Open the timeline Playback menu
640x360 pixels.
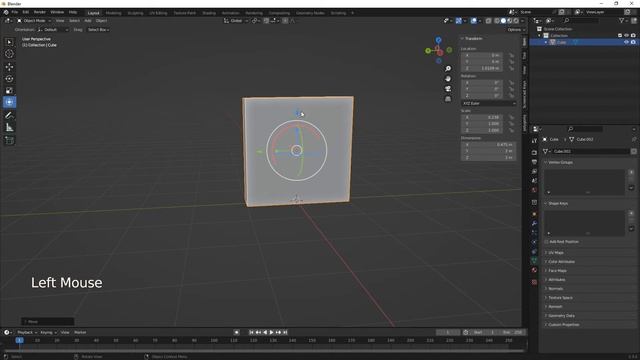pyautogui.click(x=27, y=332)
